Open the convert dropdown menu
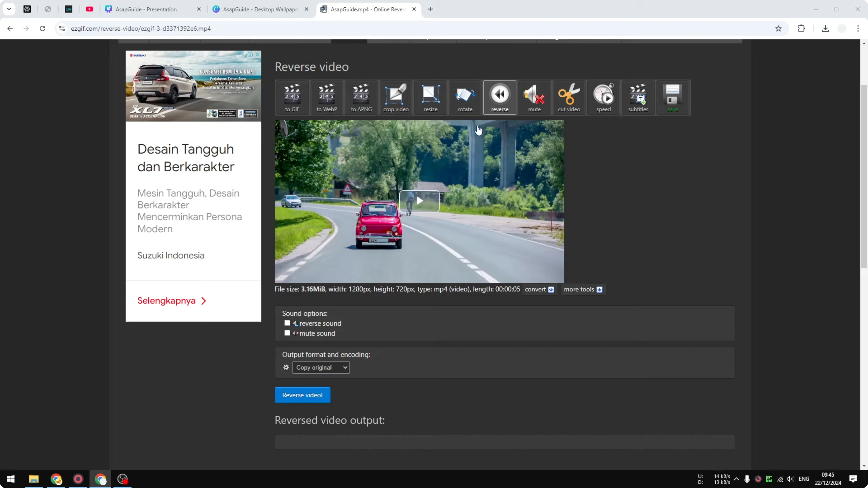868x488 pixels. (538, 289)
